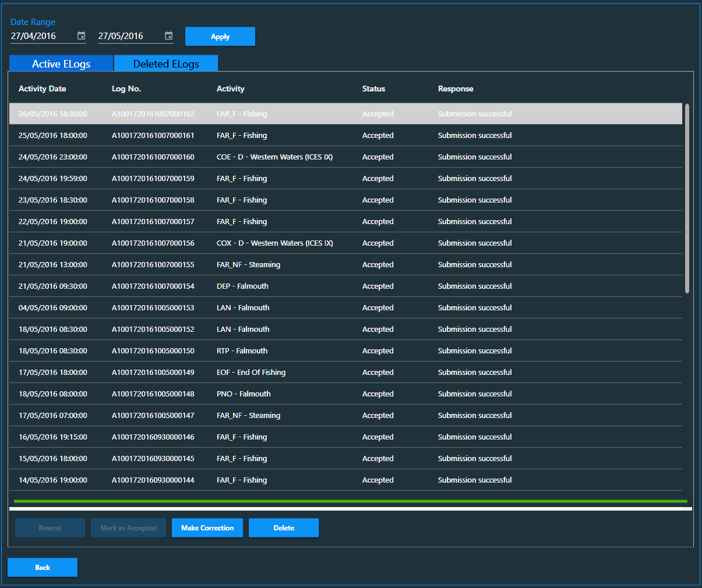The image size is (702, 588).
Task: Apply the selected date range
Action: [x=220, y=37]
